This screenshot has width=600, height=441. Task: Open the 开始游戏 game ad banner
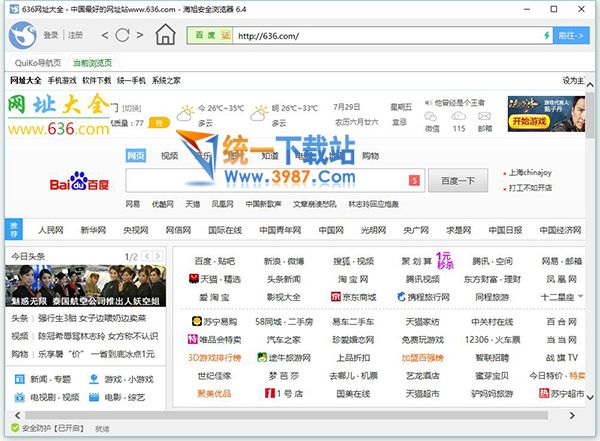546,114
